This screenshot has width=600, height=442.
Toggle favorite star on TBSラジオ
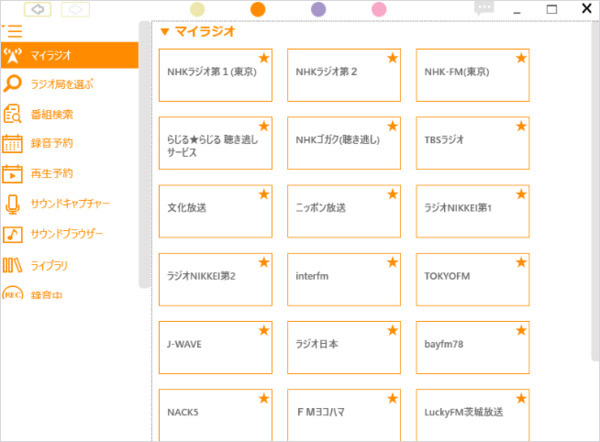[521, 126]
